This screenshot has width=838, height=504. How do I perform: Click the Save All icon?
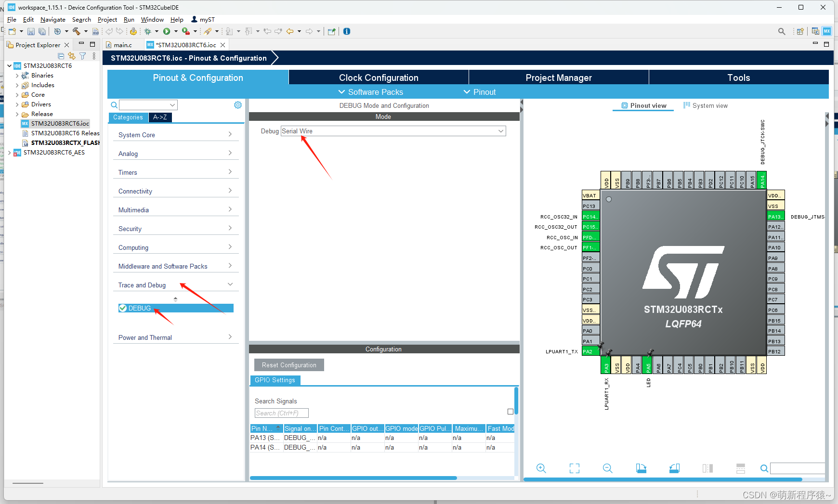(x=42, y=31)
